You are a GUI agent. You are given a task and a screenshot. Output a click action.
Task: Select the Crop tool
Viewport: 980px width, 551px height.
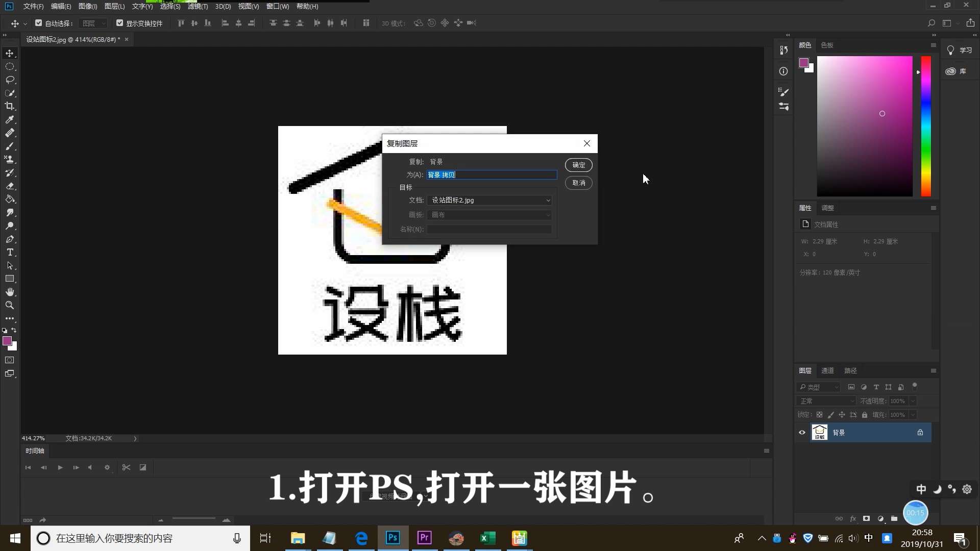click(x=10, y=106)
